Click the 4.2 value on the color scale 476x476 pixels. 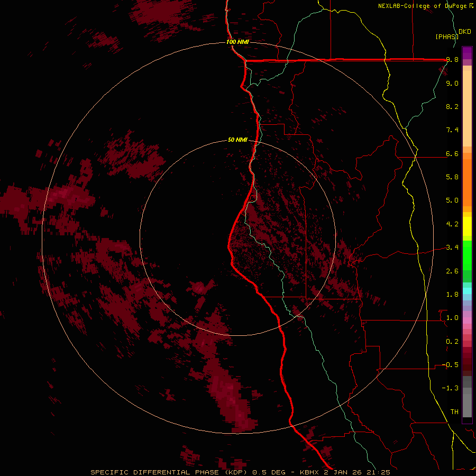pyautogui.click(x=452, y=224)
